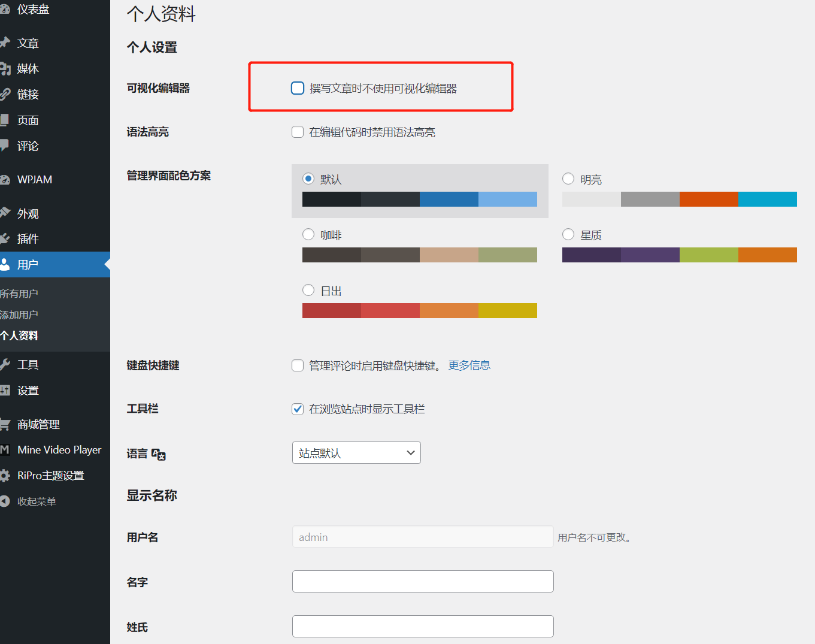Viewport: 815px width, 644px height.
Task: Click the chain link icon beside 链接
Action: tap(5, 95)
